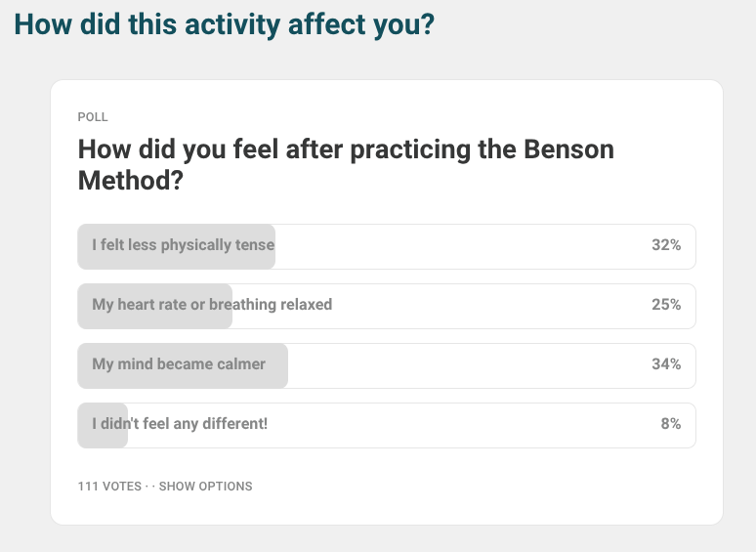Viewport: 756px width, 552px height.
Task: Click the page heading "How did this activity affect you?"
Action: click(x=225, y=24)
